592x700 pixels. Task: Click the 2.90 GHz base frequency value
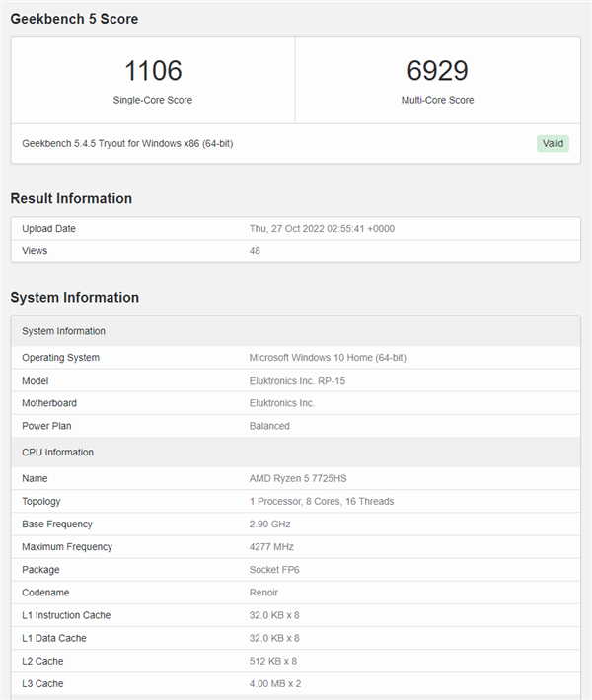[269, 525]
